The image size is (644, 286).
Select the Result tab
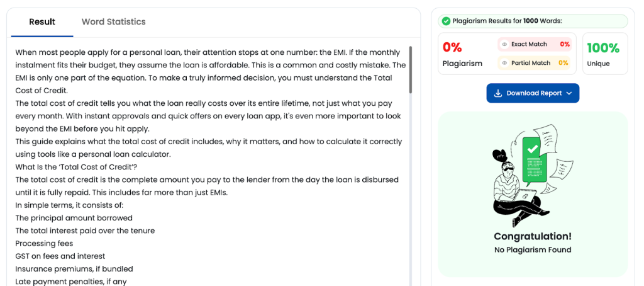[x=42, y=22]
